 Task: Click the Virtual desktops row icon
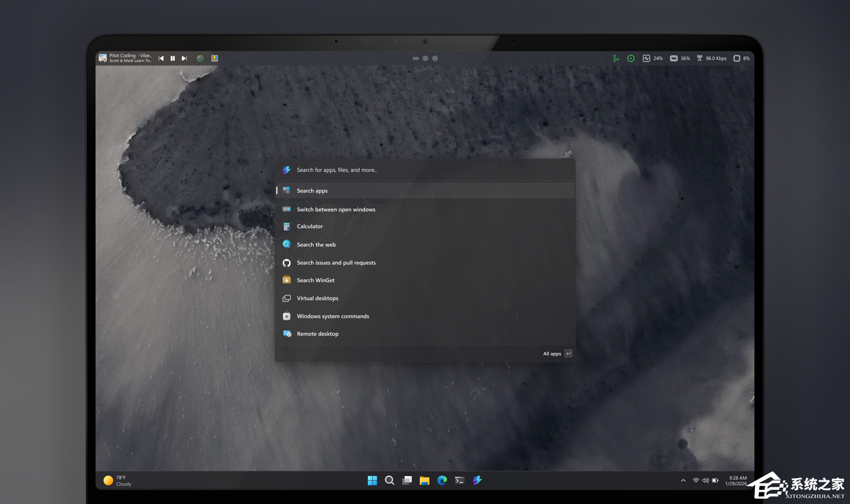[x=286, y=298]
